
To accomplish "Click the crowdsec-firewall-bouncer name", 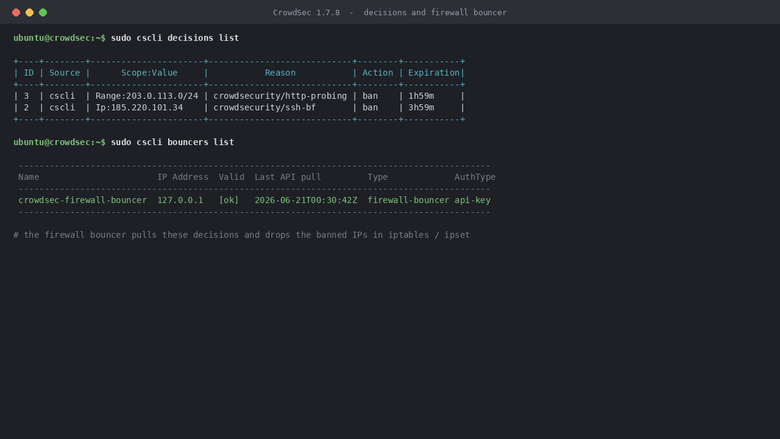I will pos(83,200).
